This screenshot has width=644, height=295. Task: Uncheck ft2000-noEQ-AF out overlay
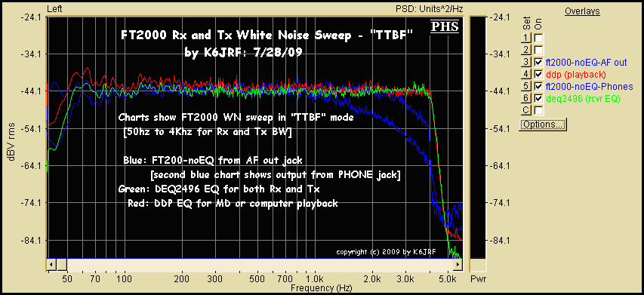tap(538, 63)
